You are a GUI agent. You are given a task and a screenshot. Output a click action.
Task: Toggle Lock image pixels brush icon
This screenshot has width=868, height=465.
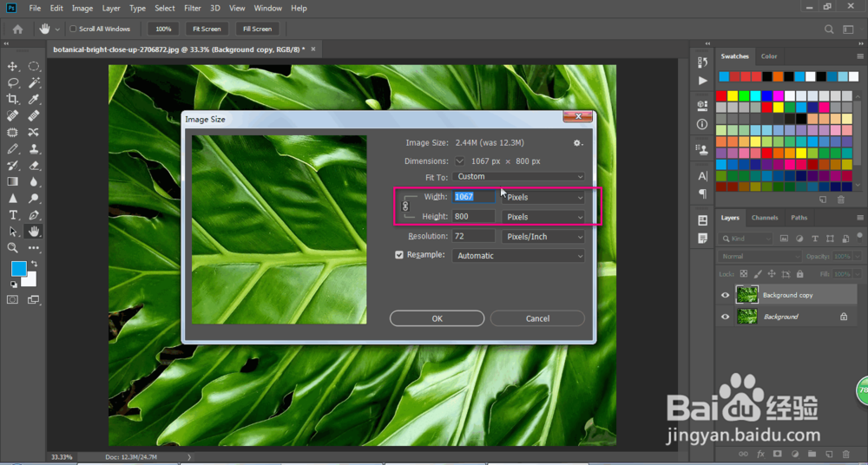tap(758, 273)
